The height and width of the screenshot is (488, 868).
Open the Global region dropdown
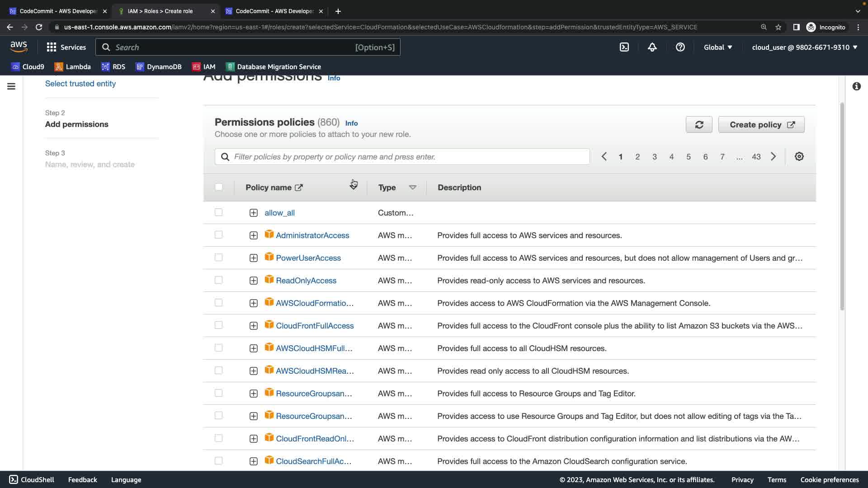point(717,47)
